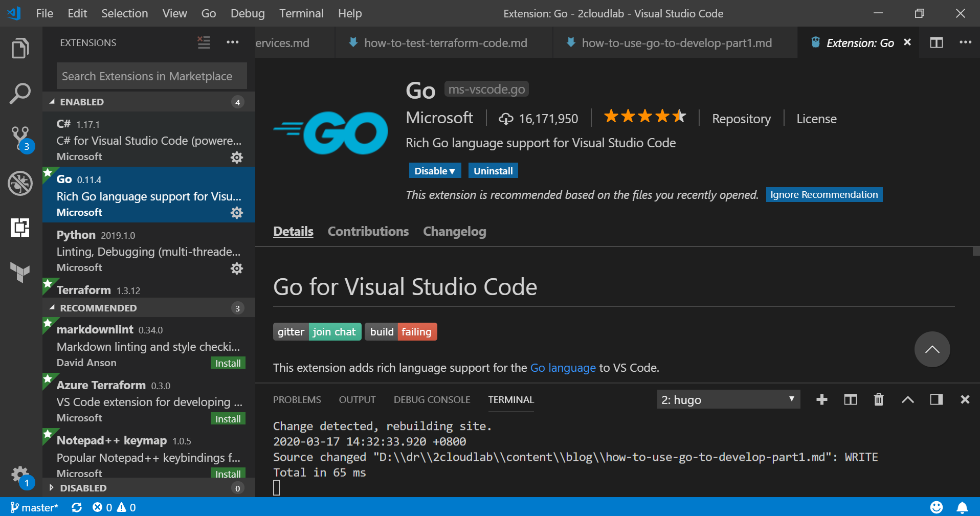Image resolution: width=980 pixels, height=516 pixels.
Task: Click master* branch in status bar
Action: 34,507
